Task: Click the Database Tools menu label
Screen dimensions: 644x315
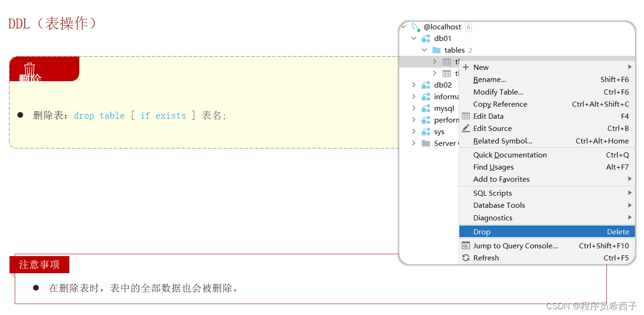Action: pyautogui.click(x=499, y=205)
